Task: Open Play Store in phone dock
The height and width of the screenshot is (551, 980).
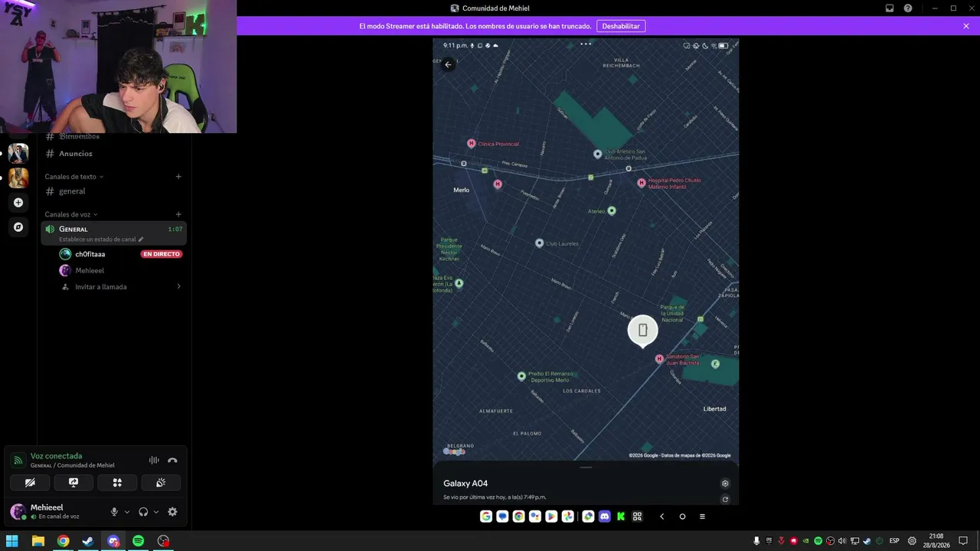Action: (x=551, y=517)
